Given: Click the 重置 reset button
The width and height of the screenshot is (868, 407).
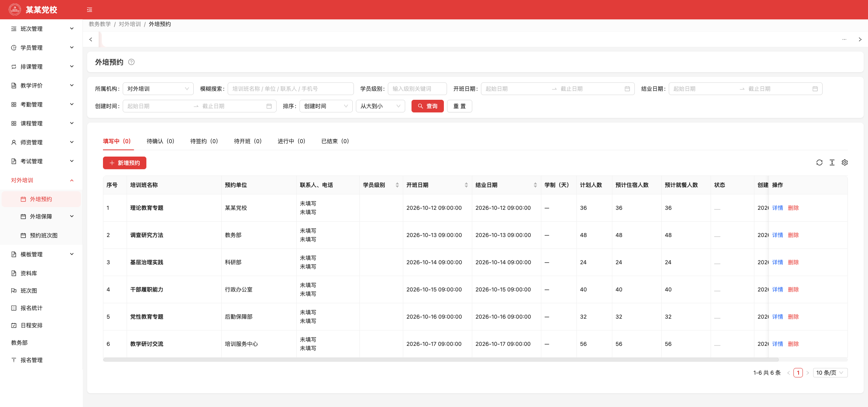Looking at the screenshot, I should coord(459,106).
